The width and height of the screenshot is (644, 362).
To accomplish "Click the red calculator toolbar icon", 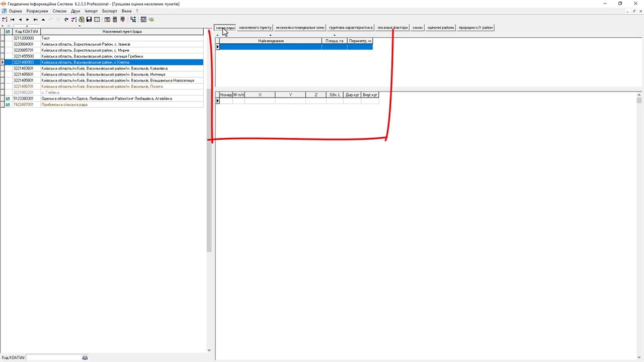I will [122, 20].
